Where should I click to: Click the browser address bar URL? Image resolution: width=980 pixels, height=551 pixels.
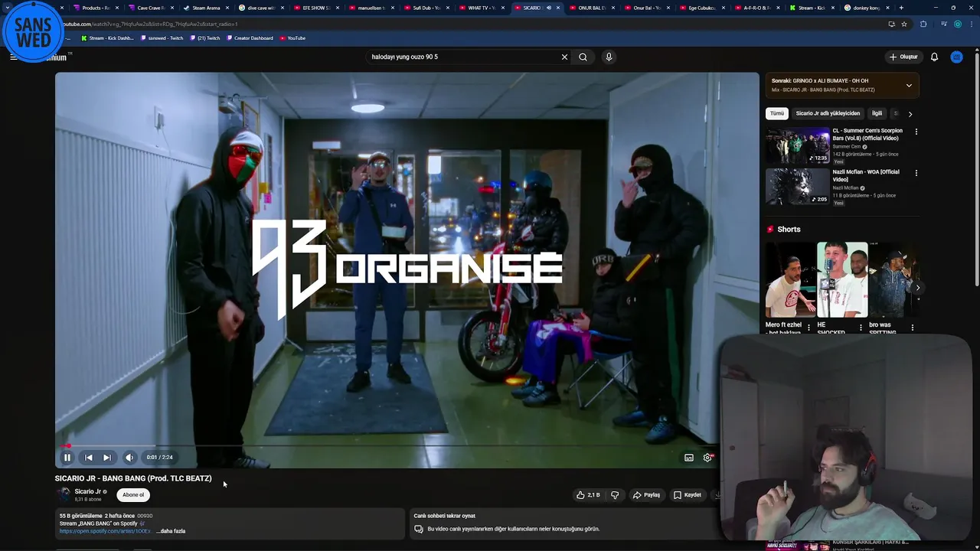pyautogui.click(x=150, y=24)
